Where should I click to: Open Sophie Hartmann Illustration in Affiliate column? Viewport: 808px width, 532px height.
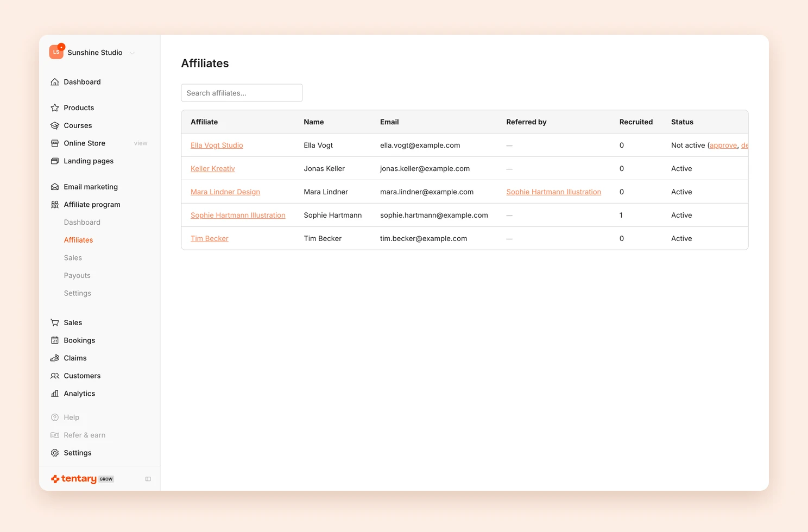click(x=238, y=216)
